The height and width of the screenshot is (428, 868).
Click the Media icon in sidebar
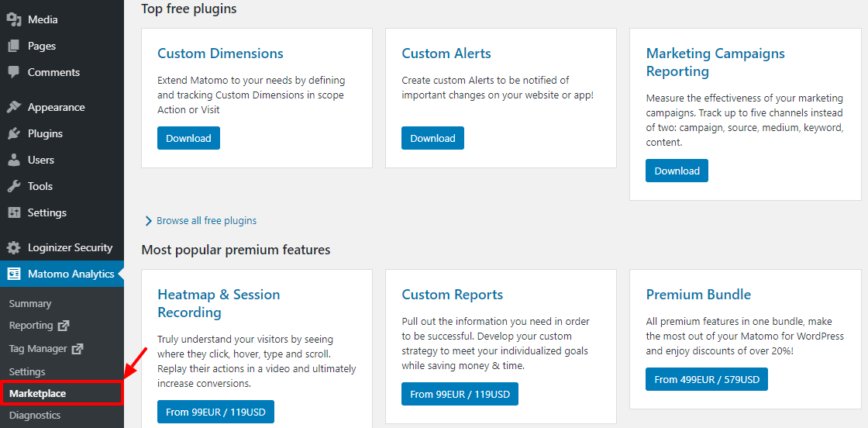14,19
